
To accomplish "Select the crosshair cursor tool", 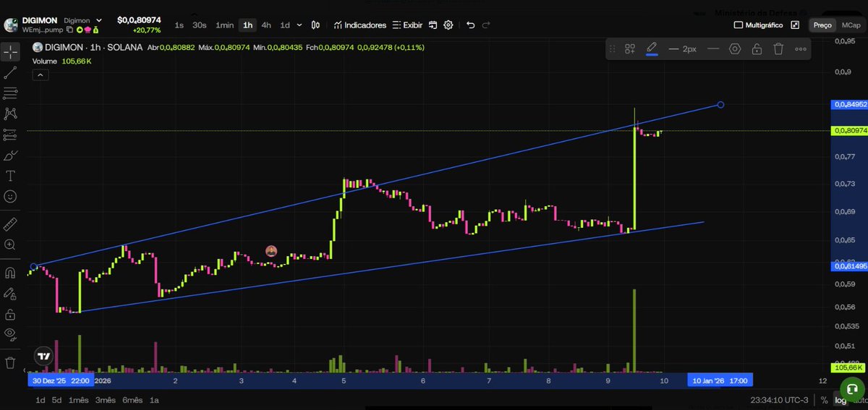I will (x=10, y=53).
